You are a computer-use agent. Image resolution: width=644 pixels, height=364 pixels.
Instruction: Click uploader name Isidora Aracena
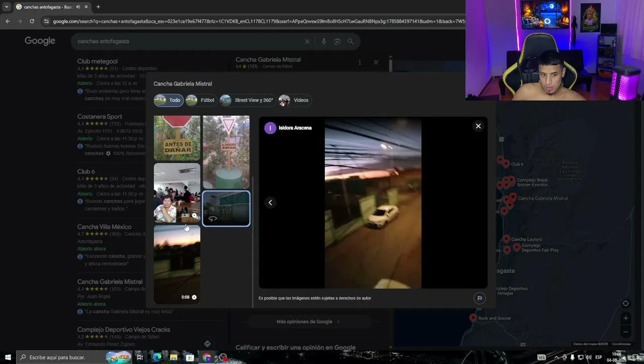pos(295,128)
